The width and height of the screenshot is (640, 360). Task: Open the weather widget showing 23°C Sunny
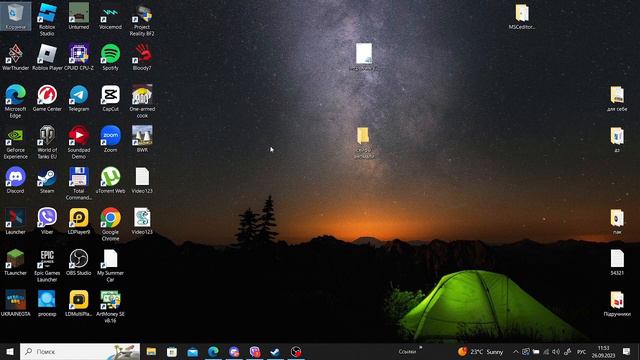[x=480, y=351]
